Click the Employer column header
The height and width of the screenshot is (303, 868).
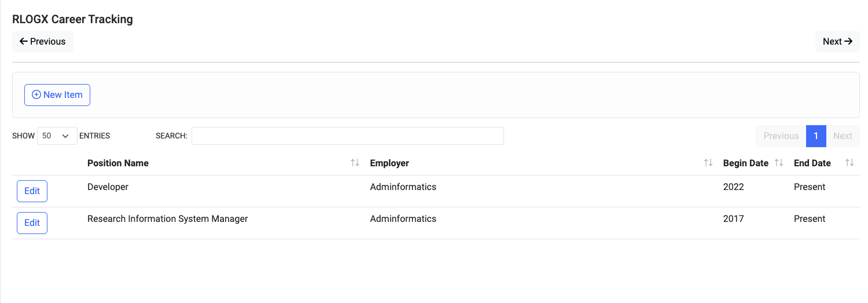(389, 163)
